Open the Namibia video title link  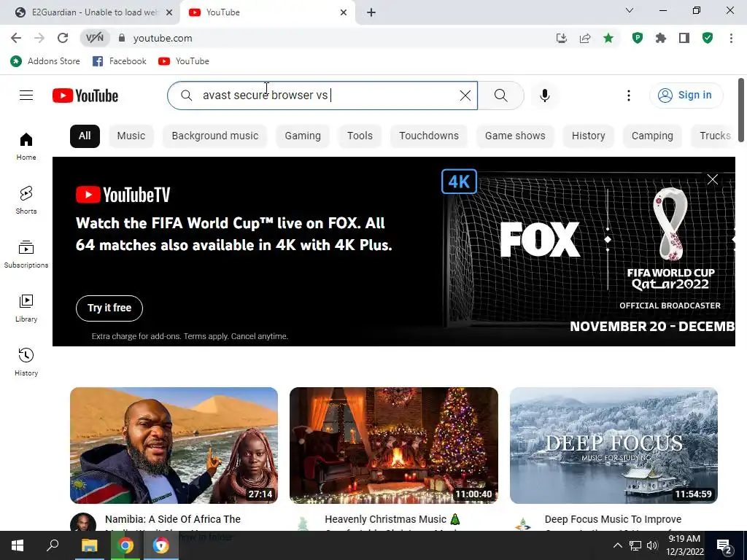[x=172, y=519]
